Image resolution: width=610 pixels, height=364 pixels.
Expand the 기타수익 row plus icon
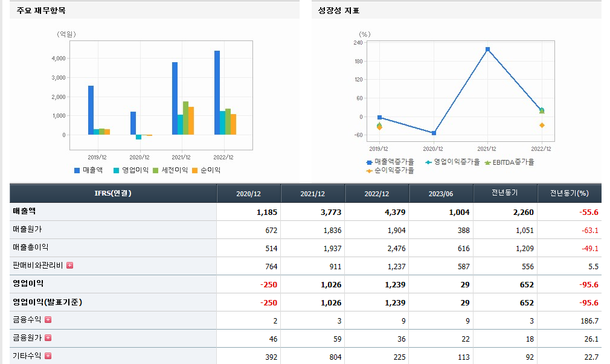(48, 356)
